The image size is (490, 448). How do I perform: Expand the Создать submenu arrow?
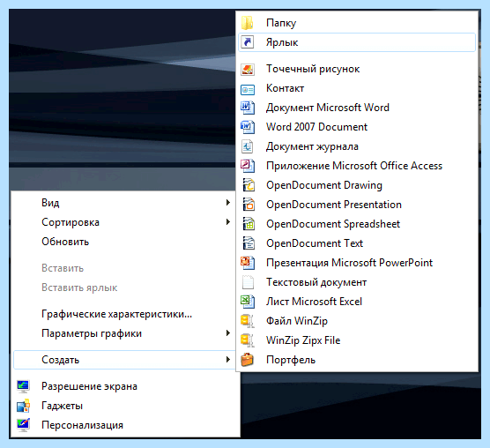[228, 360]
